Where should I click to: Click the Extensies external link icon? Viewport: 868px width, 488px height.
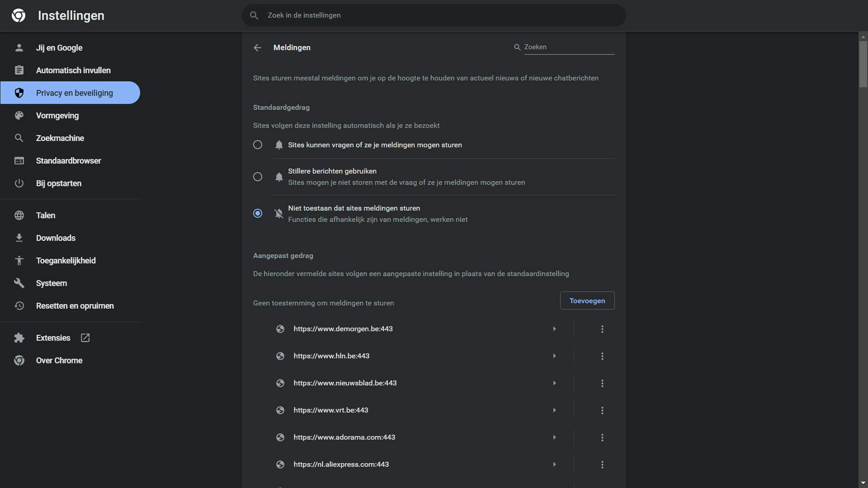click(85, 338)
